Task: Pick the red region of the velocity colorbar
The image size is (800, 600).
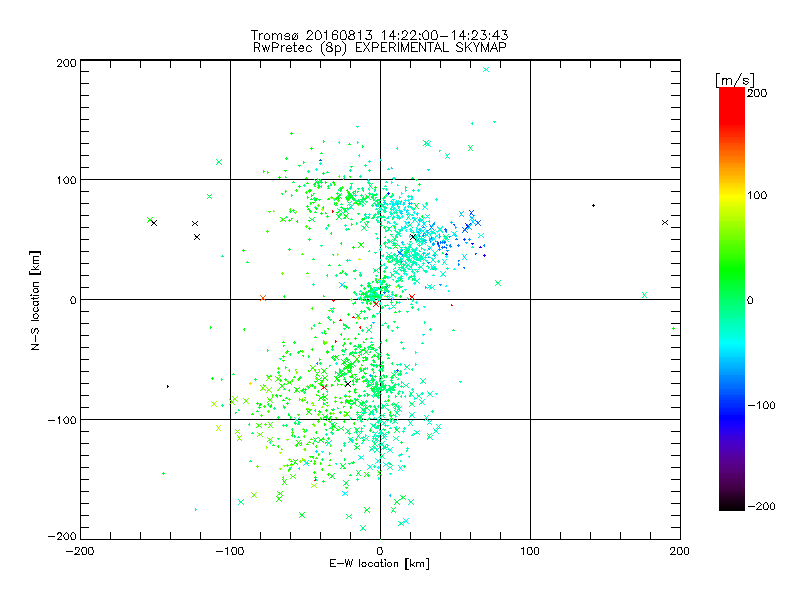Action: [732, 105]
